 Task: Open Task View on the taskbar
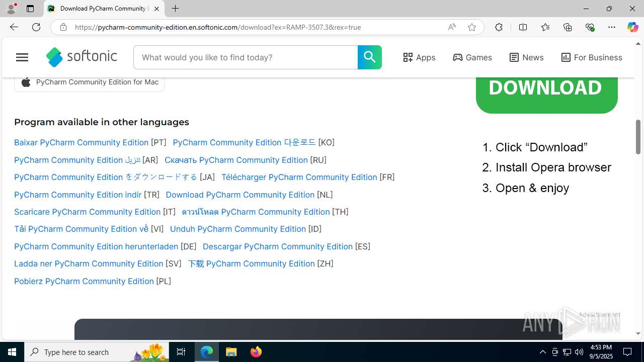click(181, 352)
